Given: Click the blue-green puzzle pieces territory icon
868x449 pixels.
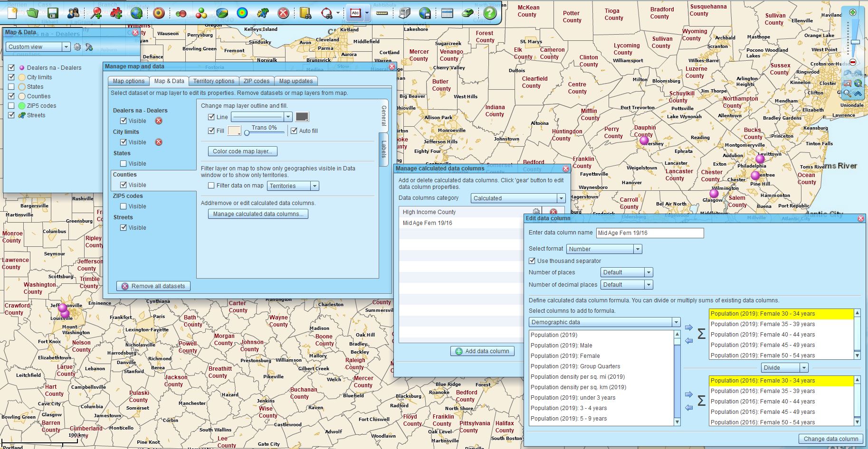Looking at the screenshot, I should click(263, 13).
